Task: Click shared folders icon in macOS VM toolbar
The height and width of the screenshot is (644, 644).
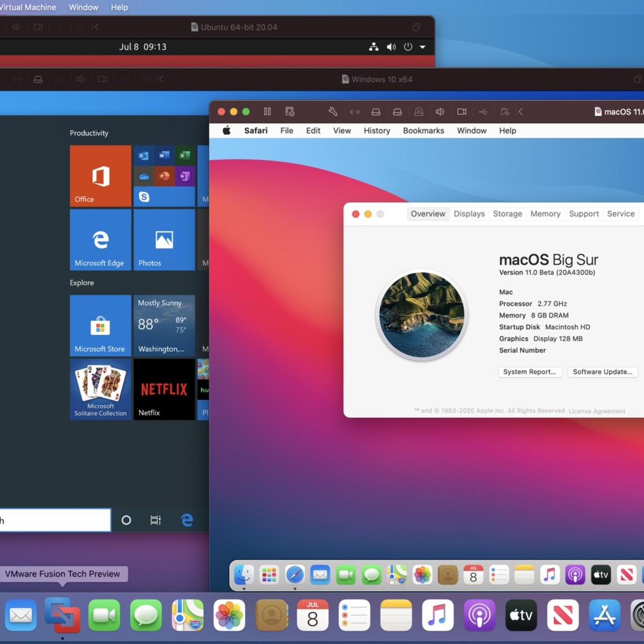Action: coord(505,112)
